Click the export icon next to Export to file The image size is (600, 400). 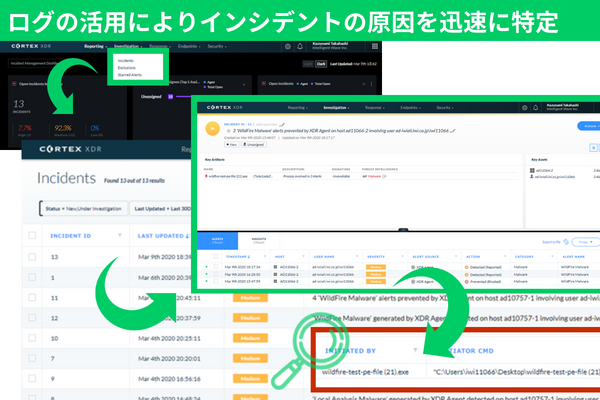(566, 242)
